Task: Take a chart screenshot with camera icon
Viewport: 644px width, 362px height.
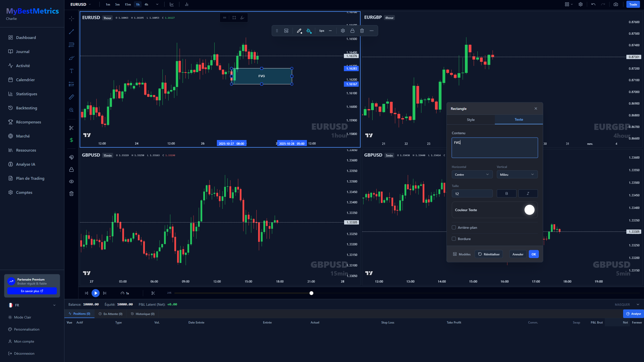Action: pyautogui.click(x=616, y=4)
